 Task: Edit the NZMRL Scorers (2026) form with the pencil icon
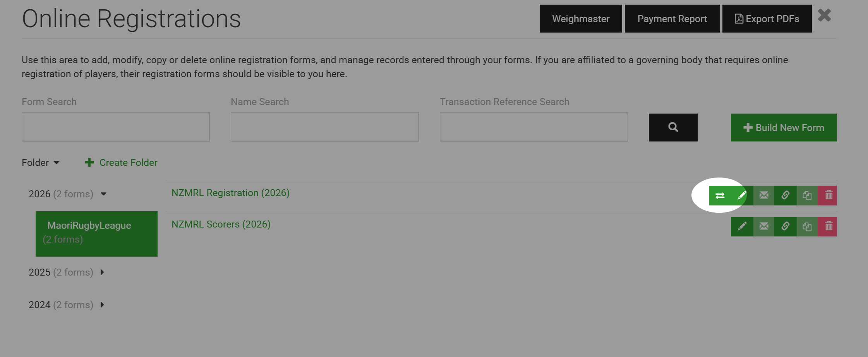pyautogui.click(x=742, y=226)
